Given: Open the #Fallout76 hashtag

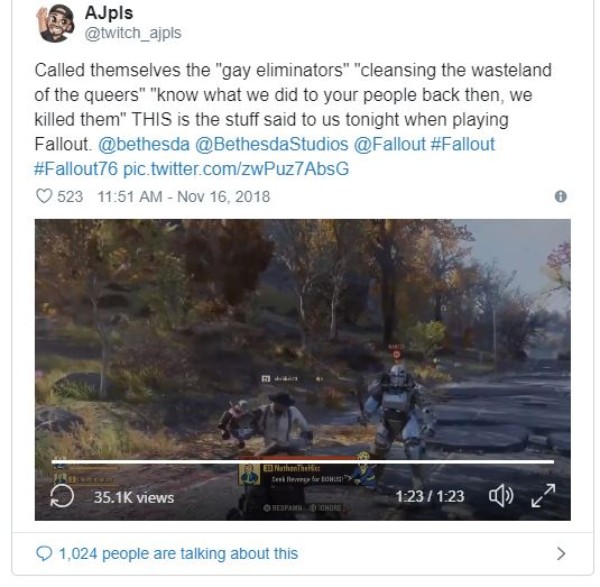Looking at the screenshot, I should (x=76, y=169).
